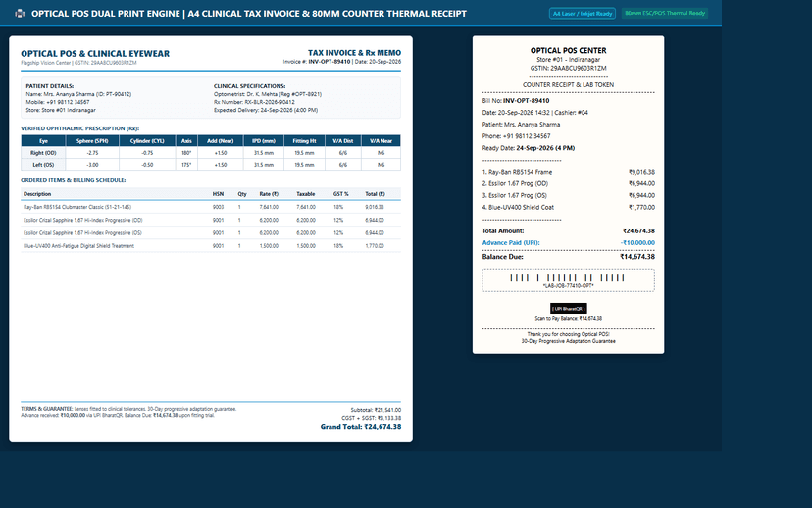The height and width of the screenshot is (508, 812).
Task: Click the Cylinder (CYL) column header
Action: tap(147, 141)
